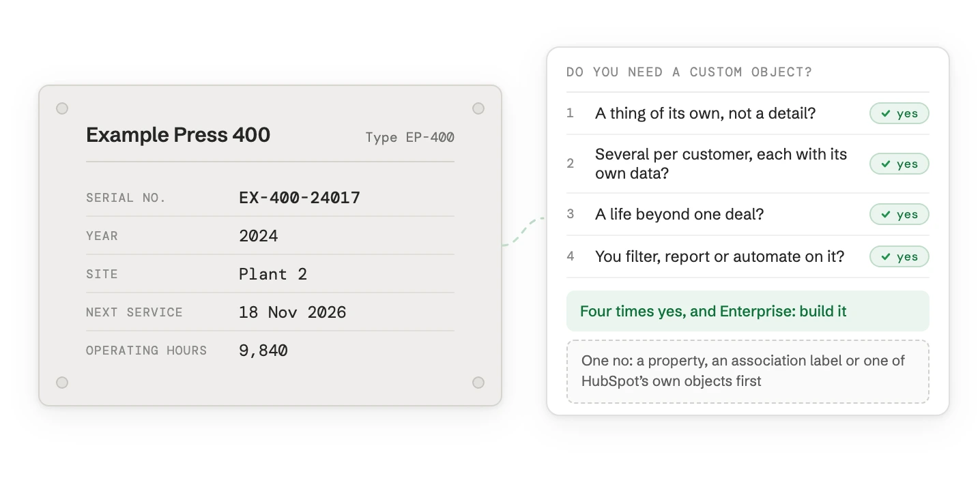Select the date "18 Nov 2026"

click(x=293, y=312)
